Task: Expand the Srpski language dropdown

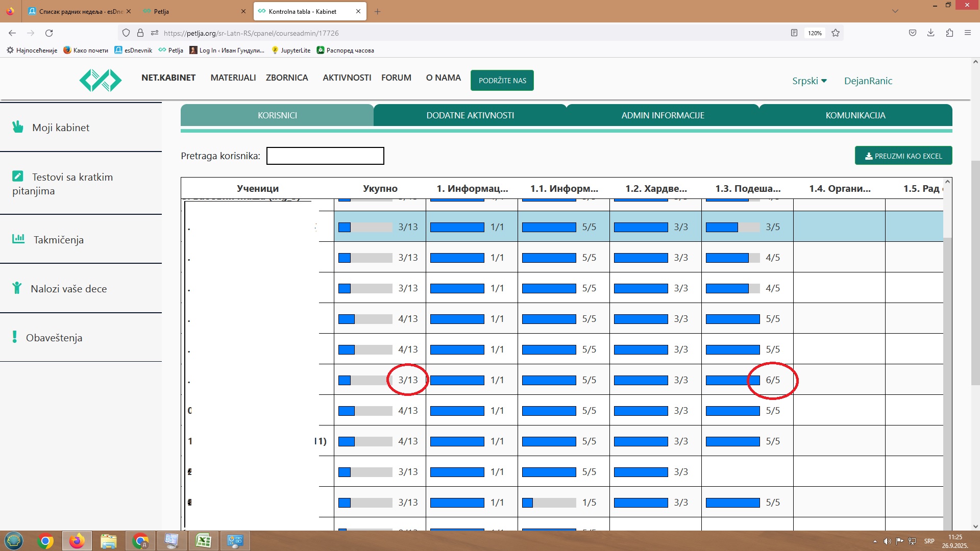Action: tap(809, 81)
